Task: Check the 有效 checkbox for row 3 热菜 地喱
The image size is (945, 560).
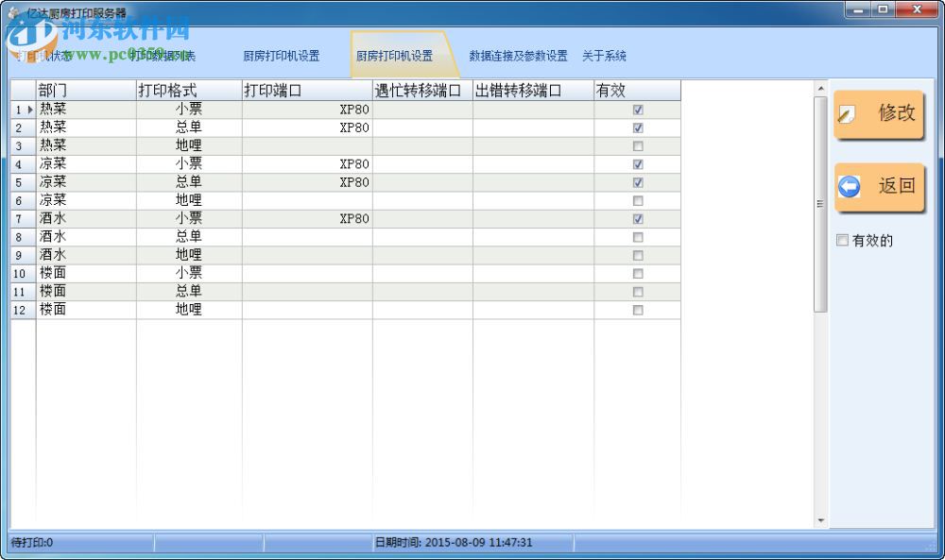Action: click(638, 145)
